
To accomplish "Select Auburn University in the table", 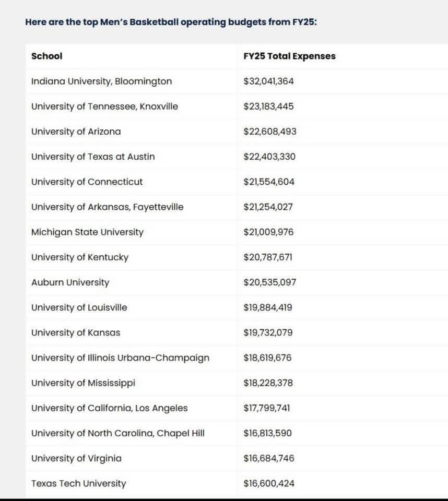I will tap(70, 282).
